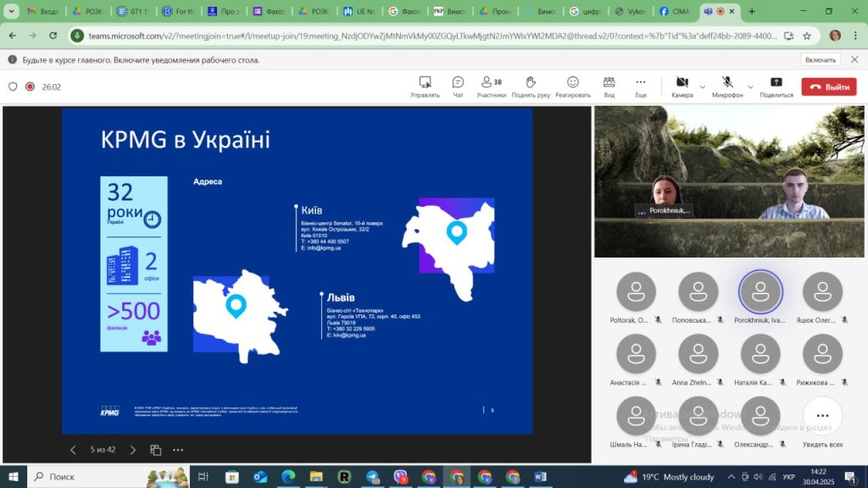Select participant Поповська avatar
This screenshot has width=868, height=488.
[x=698, y=291]
